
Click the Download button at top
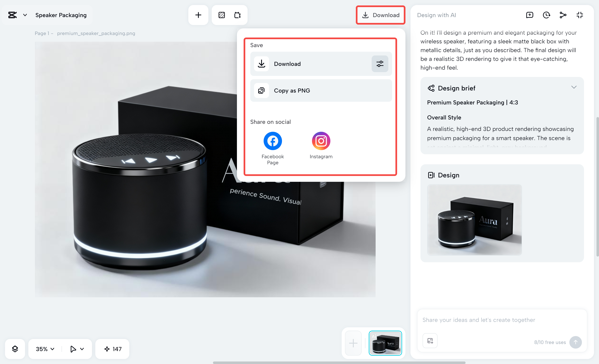(x=381, y=15)
